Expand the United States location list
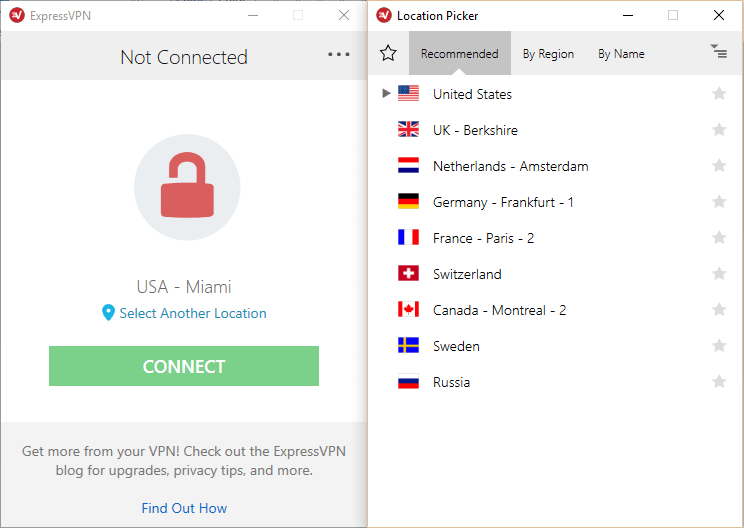 coord(387,94)
